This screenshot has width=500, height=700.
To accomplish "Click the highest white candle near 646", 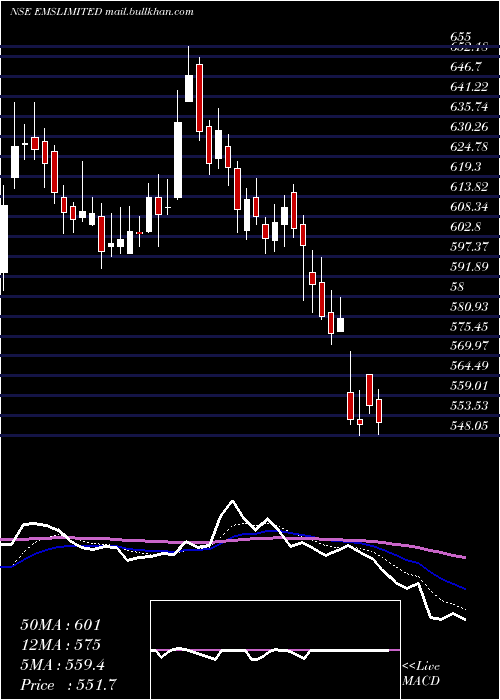I will coord(189,88).
